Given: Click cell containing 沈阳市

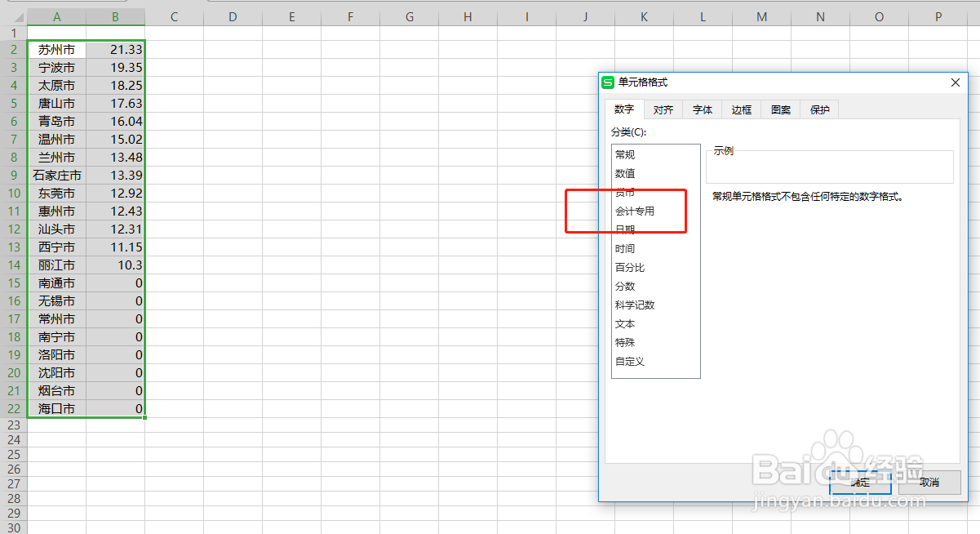Looking at the screenshot, I should pyautogui.click(x=56, y=372).
